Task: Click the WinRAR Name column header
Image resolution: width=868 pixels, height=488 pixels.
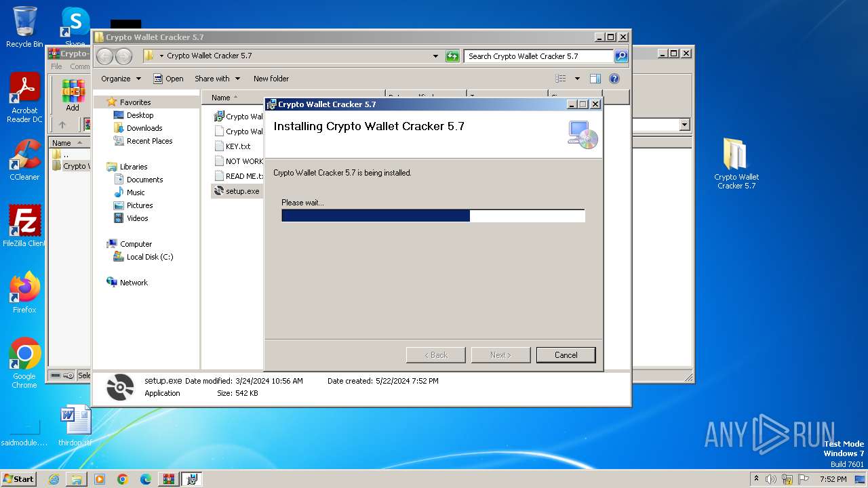Action: point(68,143)
